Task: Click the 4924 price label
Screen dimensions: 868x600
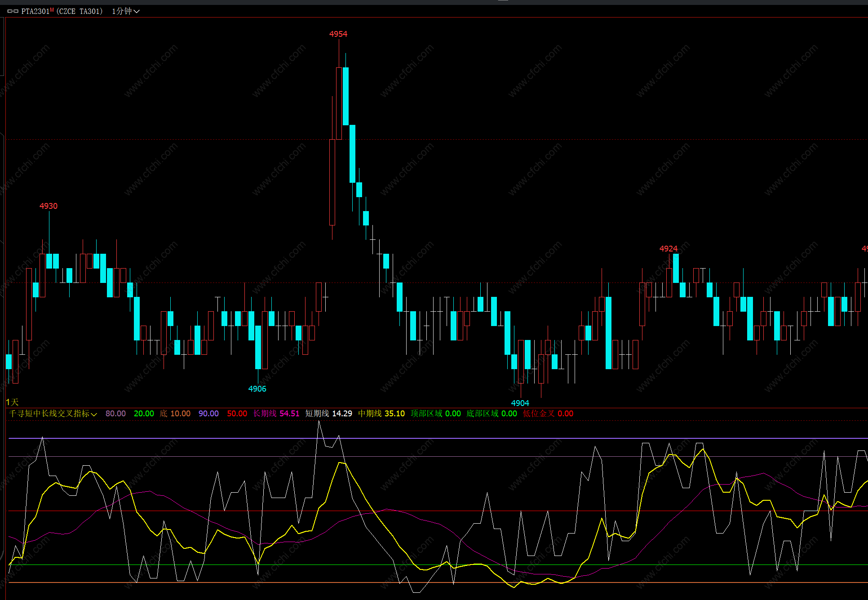Action: tap(668, 249)
